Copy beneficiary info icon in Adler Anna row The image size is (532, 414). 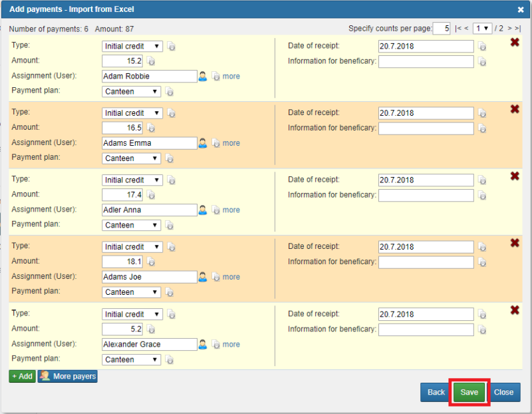[x=482, y=196]
